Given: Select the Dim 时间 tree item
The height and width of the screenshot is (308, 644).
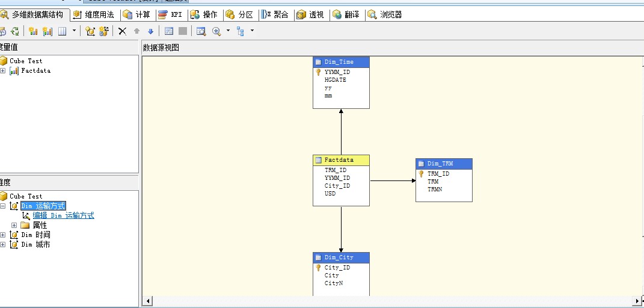Looking at the screenshot, I should click(x=35, y=235).
